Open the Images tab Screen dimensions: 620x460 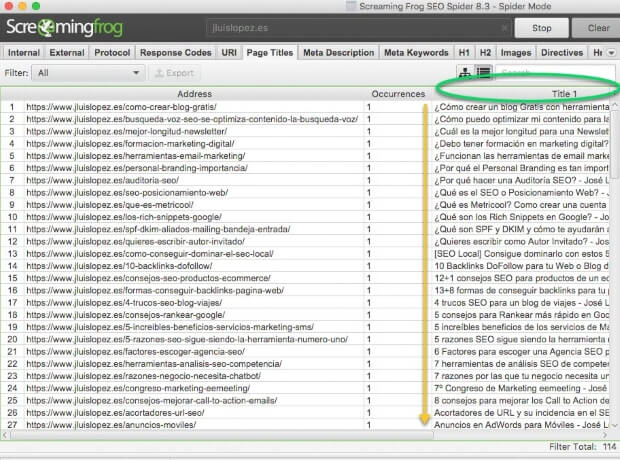516,53
